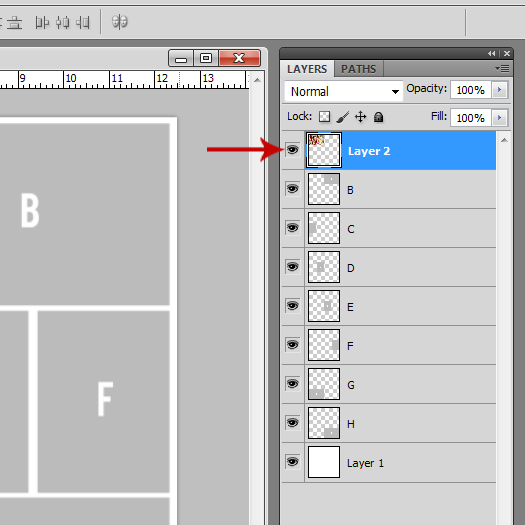Viewport: 525px width, 525px height.
Task: Click the Fill 100% field
Action: click(x=471, y=118)
